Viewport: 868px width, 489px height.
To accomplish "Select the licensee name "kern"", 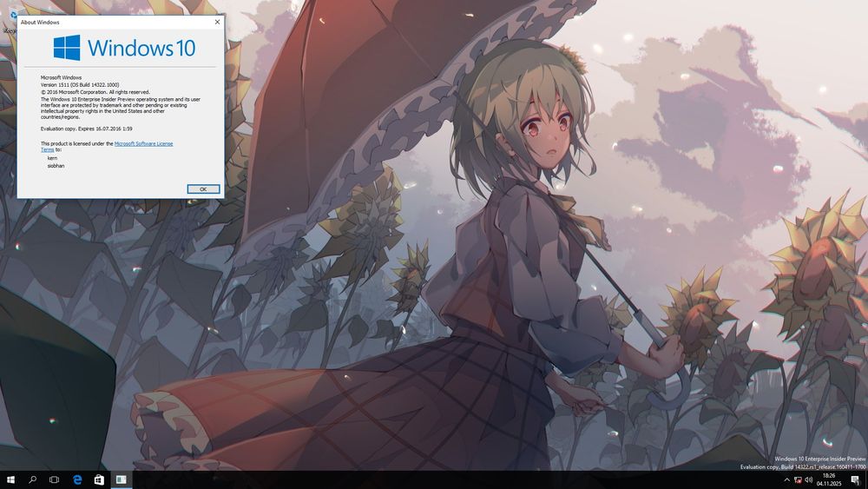I will 53,158.
